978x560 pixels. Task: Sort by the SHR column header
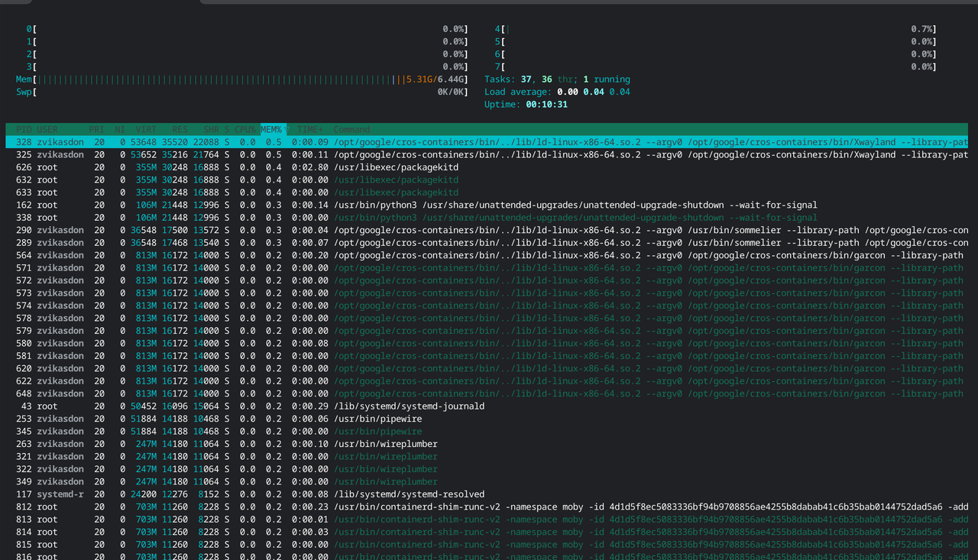coord(211,130)
